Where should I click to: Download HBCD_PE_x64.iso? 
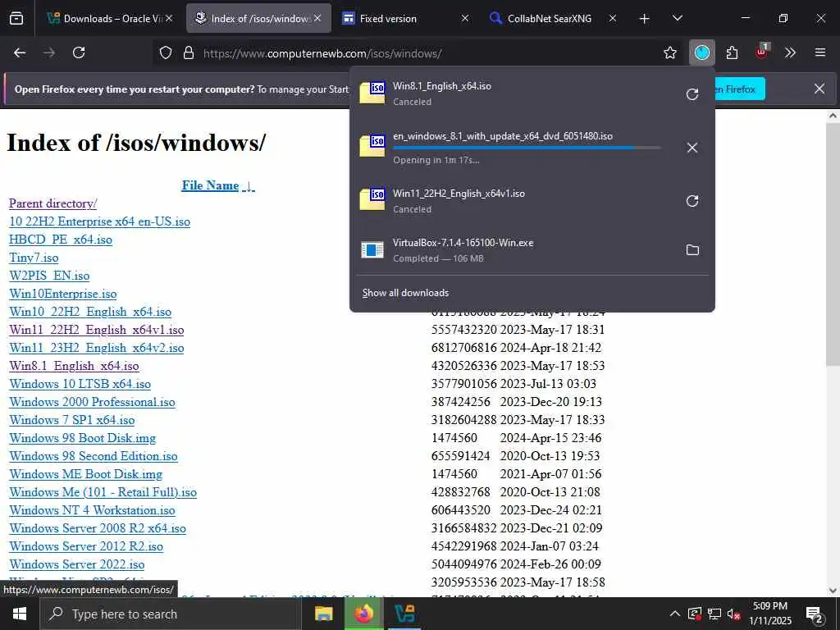tap(61, 240)
